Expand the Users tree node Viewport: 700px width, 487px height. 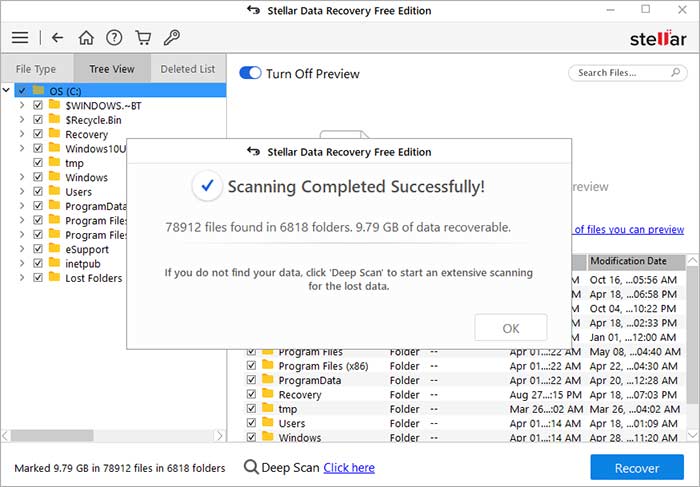coord(22,191)
